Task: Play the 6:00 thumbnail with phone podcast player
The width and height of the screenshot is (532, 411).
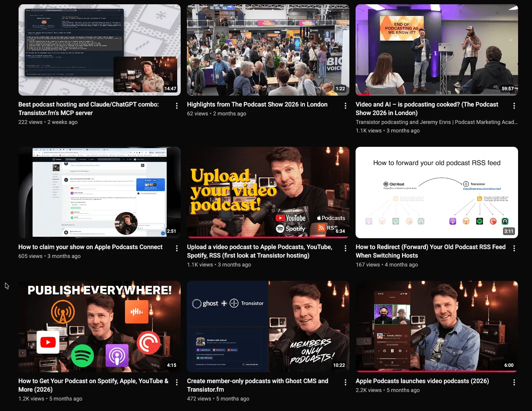Action: coord(437,327)
